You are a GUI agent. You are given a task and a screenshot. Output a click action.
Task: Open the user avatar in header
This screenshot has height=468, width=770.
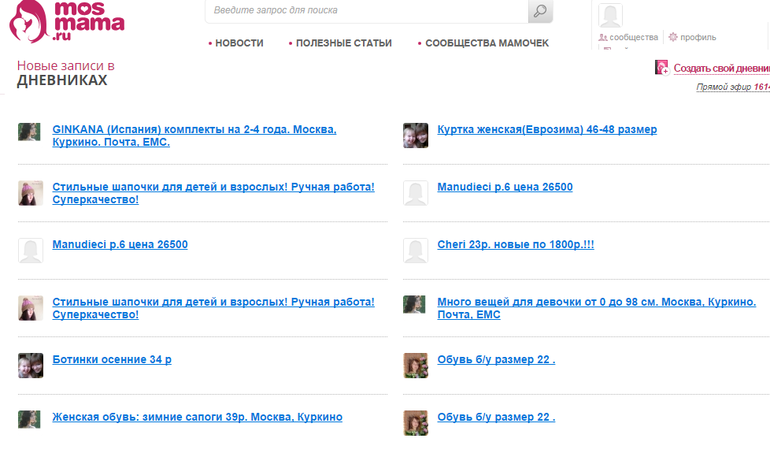click(610, 15)
